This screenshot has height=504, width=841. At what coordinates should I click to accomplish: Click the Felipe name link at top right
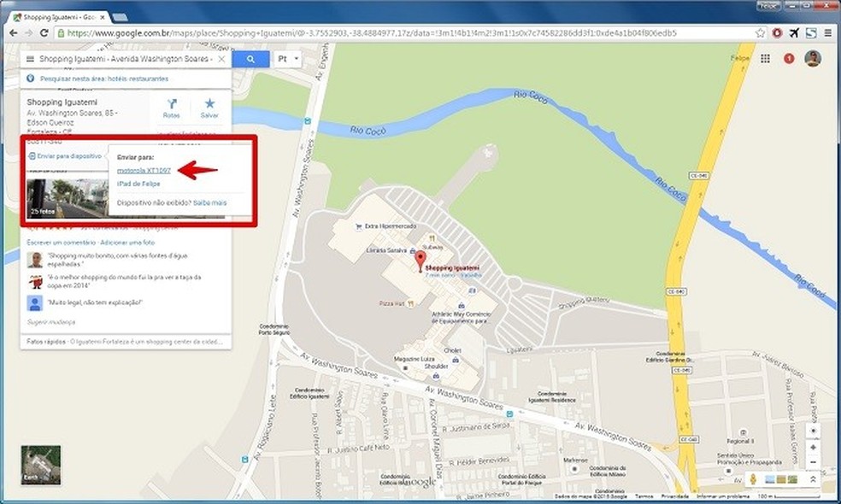739,58
